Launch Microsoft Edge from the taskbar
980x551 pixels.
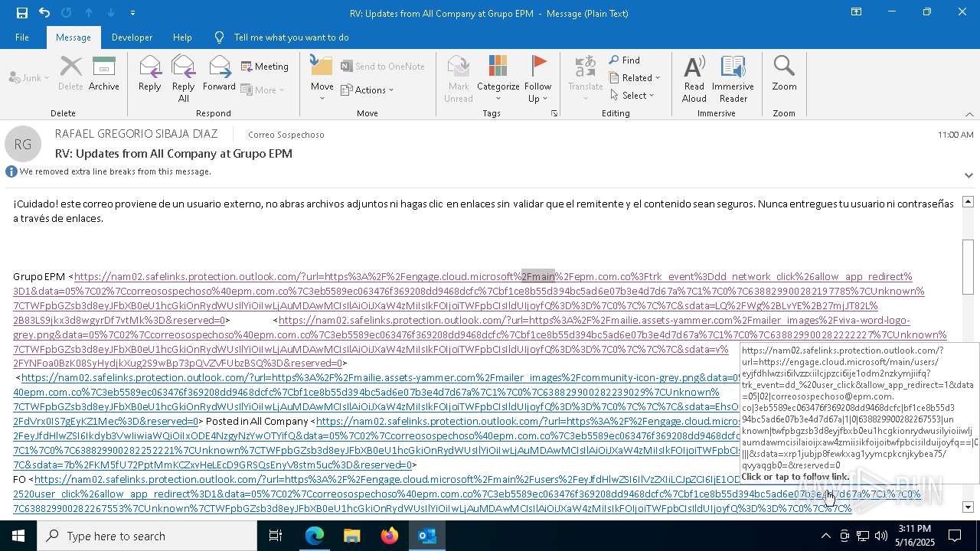point(315,536)
